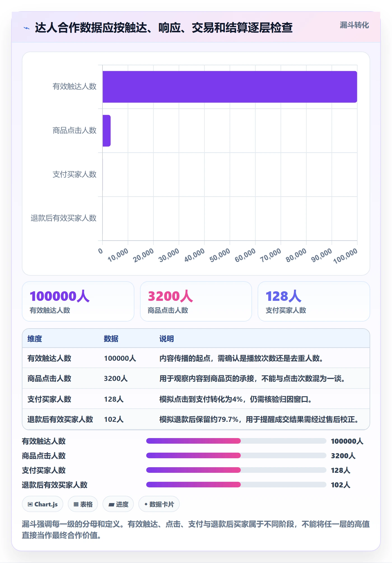
Task: Click the 50,000 axis tick label
Action: 220,255
